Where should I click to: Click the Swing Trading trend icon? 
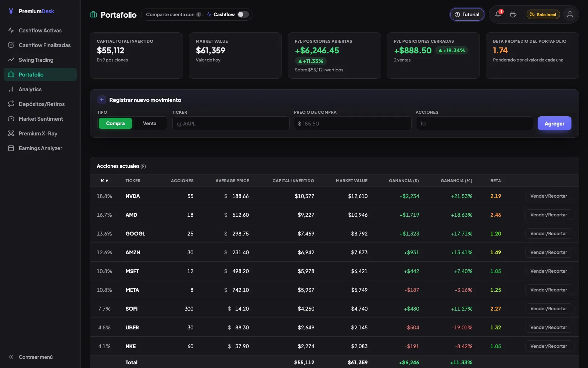[11, 60]
